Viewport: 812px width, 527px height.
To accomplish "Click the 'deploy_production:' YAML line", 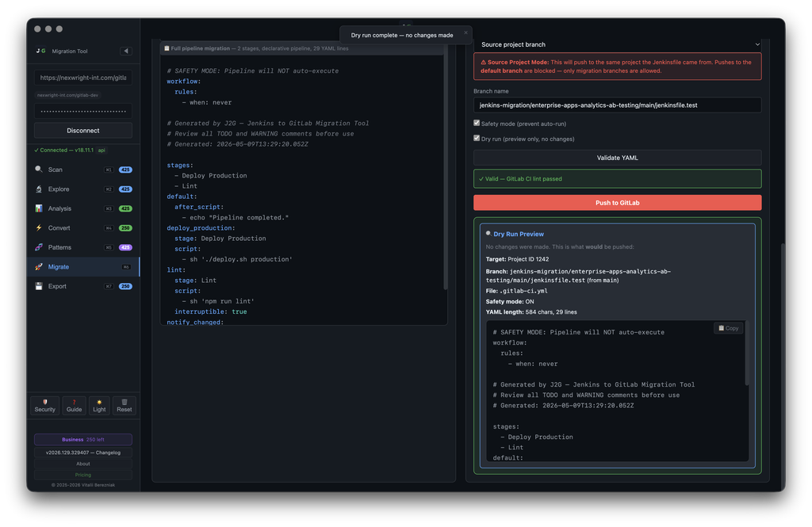I will pyautogui.click(x=201, y=227).
